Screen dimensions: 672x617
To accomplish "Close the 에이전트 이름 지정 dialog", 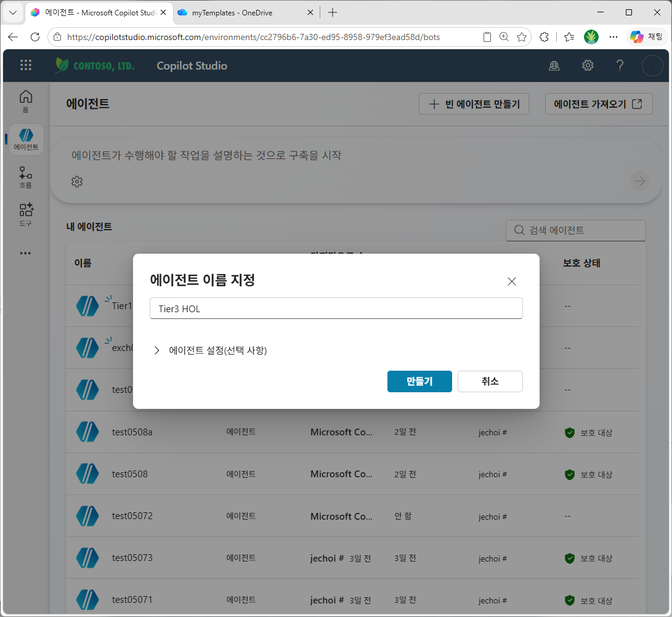I will (x=511, y=281).
